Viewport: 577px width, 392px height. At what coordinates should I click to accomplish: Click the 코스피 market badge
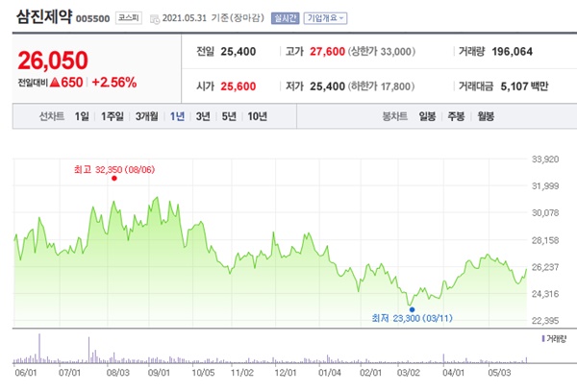pos(129,18)
